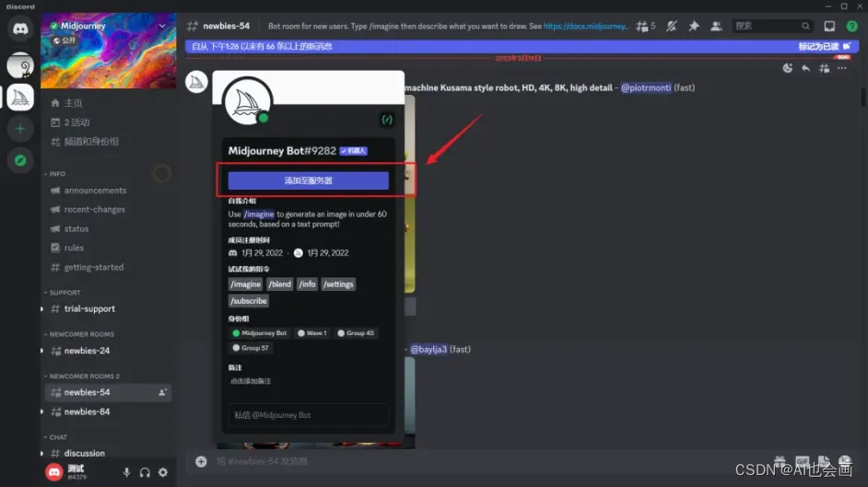Mute the microphone
868x487 pixels.
(x=127, y=472)
